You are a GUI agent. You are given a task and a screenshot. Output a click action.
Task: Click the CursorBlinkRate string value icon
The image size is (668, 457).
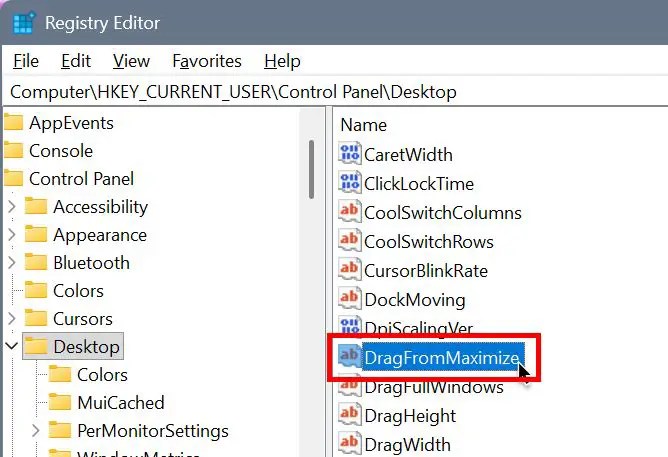[350, 270]
